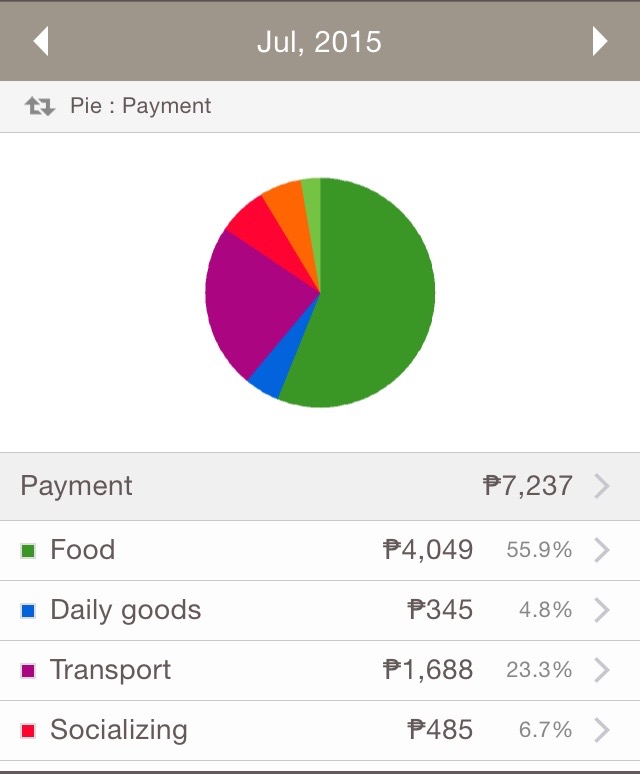This screenshot has height=774, width=640.
Task: Tap the ₱4,049 Food amount
Action: point(428,549)
